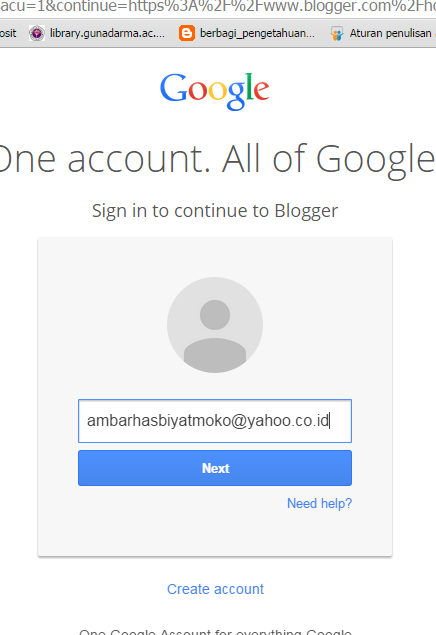Click empty card area below Need help
This screenshot has width=436, height=635.
point(215,533)
